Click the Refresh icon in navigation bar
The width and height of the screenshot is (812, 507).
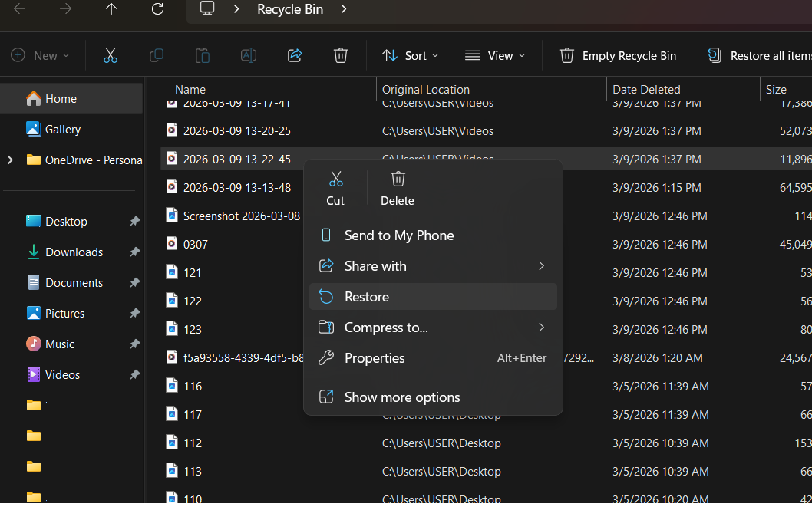(157, 9)
